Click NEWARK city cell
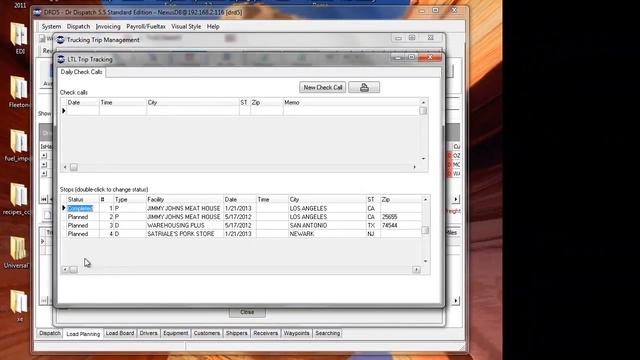Screen dimensions: 640x360 click(x=327, y=234)
